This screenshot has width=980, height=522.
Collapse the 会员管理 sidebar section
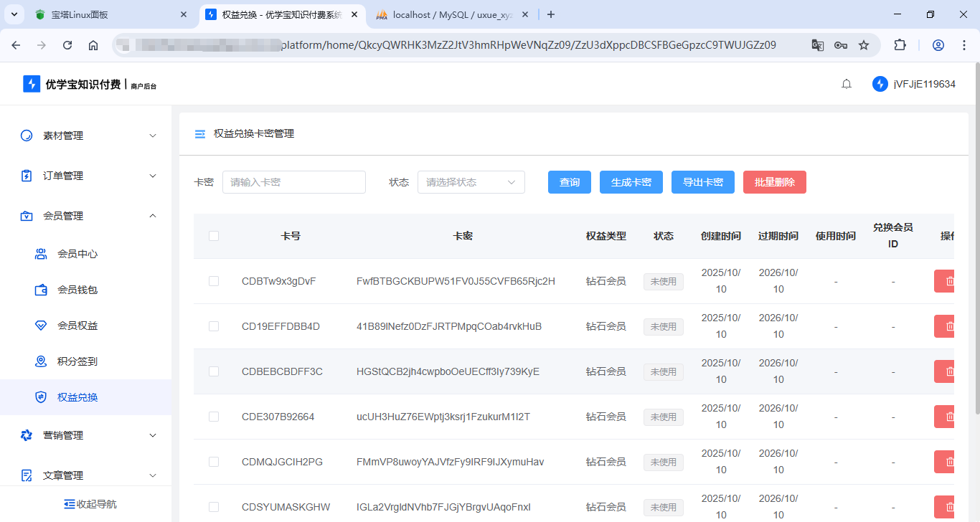[x=86, y=216]
